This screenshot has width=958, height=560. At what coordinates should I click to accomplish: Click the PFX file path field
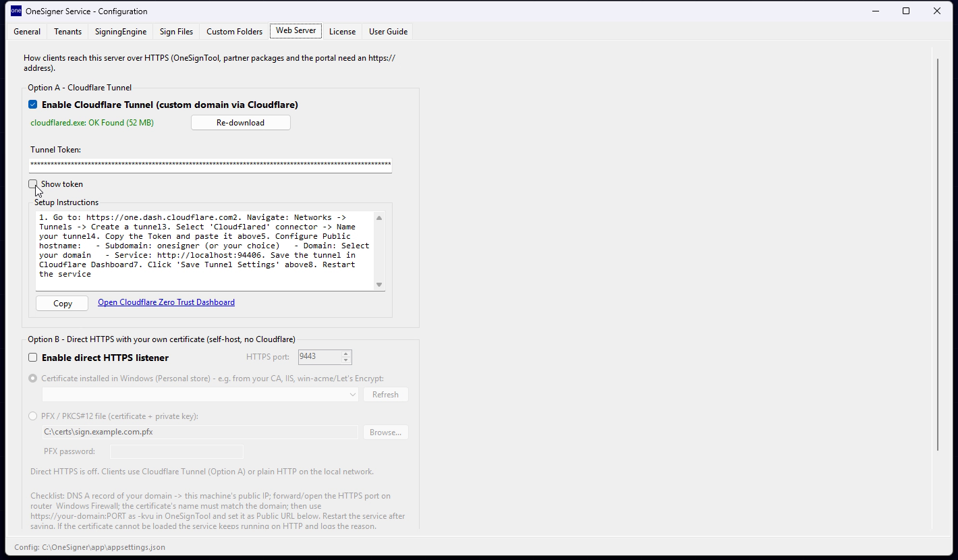[200, 432]
